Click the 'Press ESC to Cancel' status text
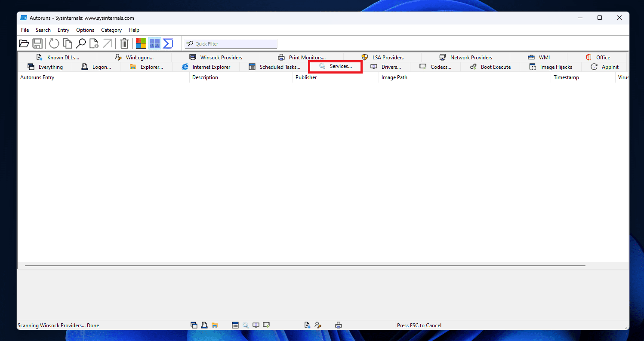Viewport: 644px width, 341px height. click(x=419, y=326)
